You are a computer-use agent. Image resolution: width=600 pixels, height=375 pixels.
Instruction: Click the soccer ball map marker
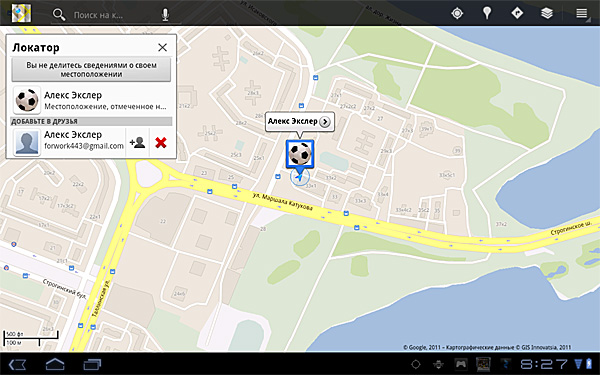click(300, 154)
